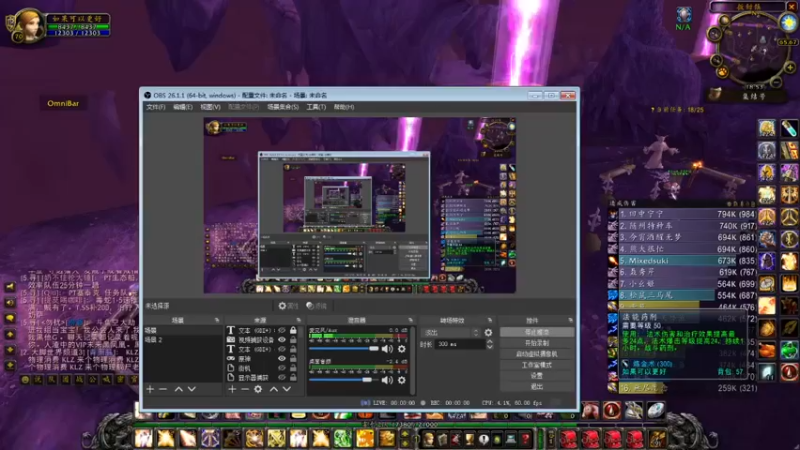800x450 pixels.
Task: Click the 300 ms duration field
Action: 460,344
